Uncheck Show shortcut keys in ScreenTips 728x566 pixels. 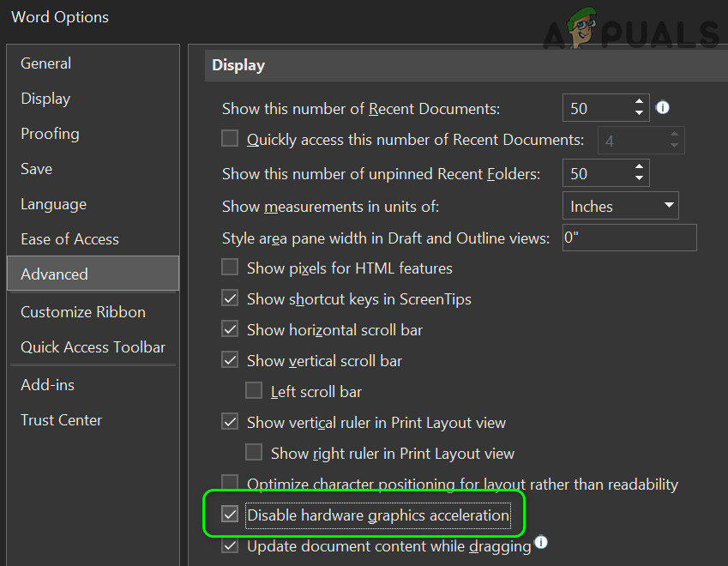click(230, 298)
